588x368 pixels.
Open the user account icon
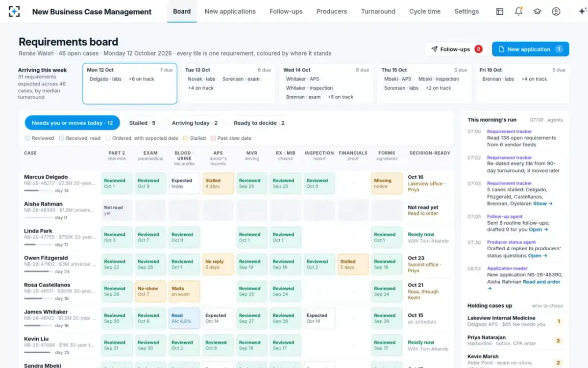[556, 11]
